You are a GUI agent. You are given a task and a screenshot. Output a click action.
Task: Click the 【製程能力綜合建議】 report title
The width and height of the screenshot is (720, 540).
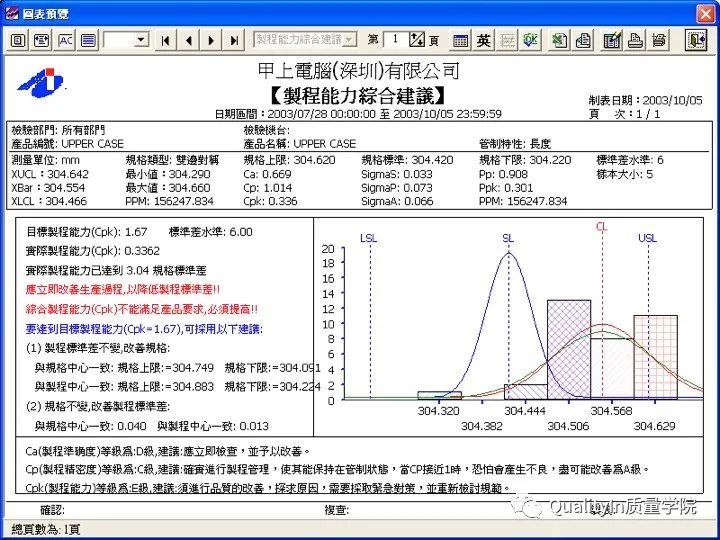pos(358,95)
